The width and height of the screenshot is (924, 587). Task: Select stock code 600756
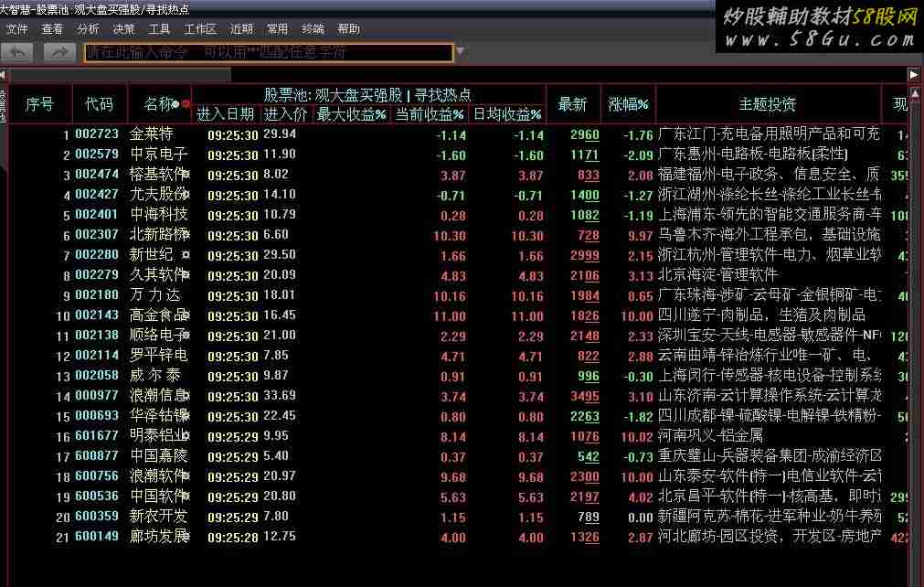[97, 476]
